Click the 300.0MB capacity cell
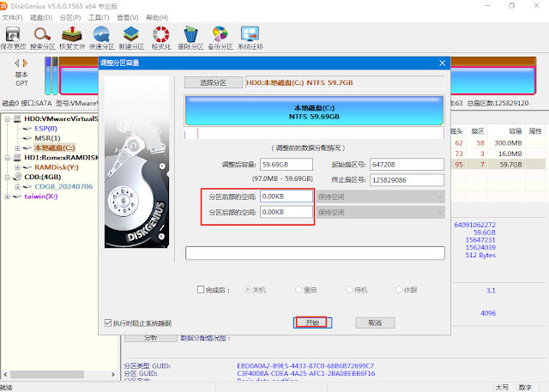This screenshot has width=549, height=392. coord(508,143)
